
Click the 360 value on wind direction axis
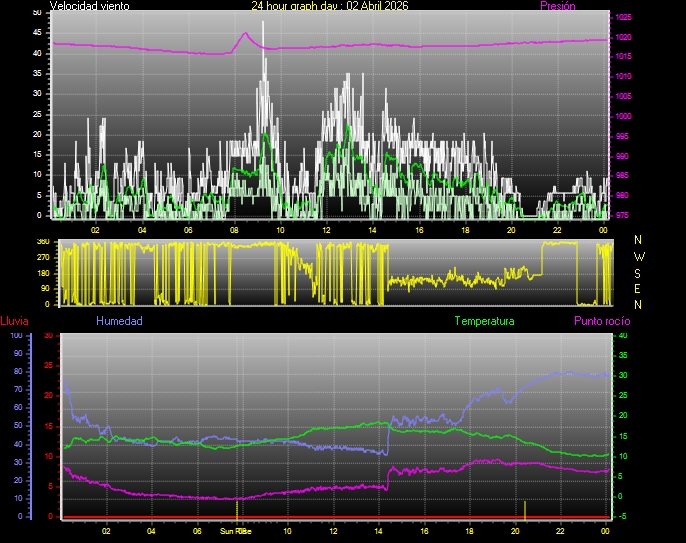click(43, 242)
